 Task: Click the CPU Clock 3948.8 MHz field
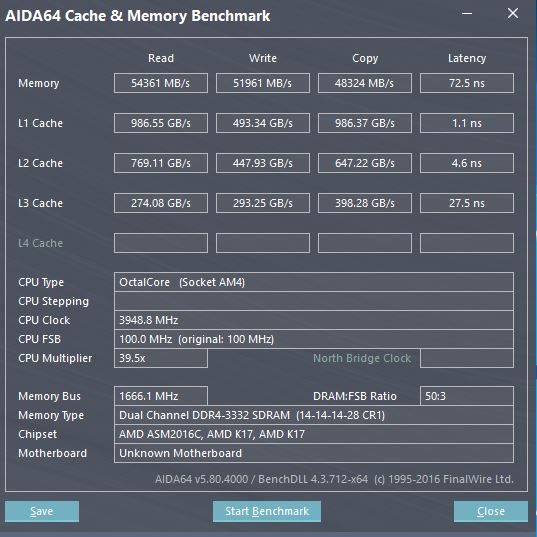coord(314,320)
